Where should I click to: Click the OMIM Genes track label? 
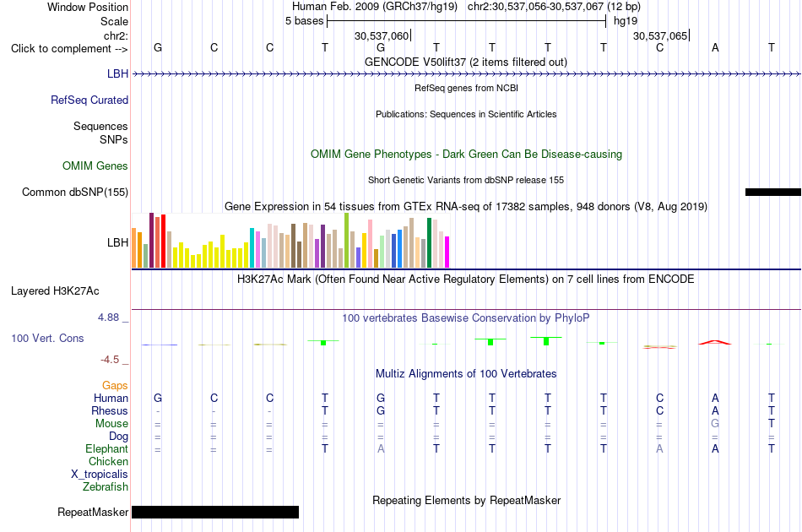point(95,166)
